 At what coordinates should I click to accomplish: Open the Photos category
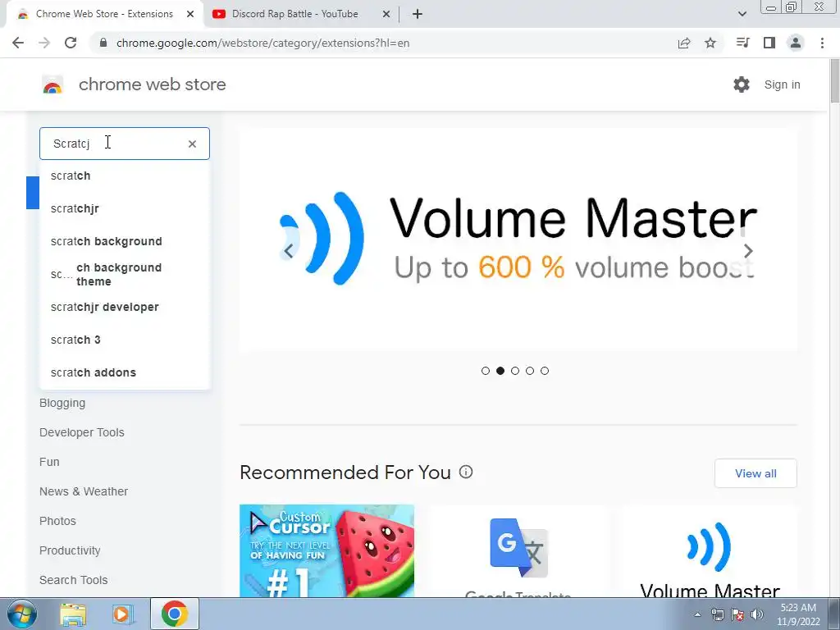pos(57,521)
